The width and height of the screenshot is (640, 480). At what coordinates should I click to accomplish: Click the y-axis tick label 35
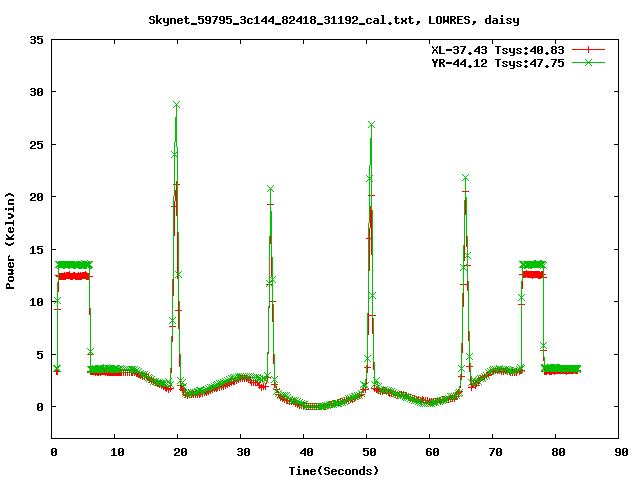coord(35,40)
